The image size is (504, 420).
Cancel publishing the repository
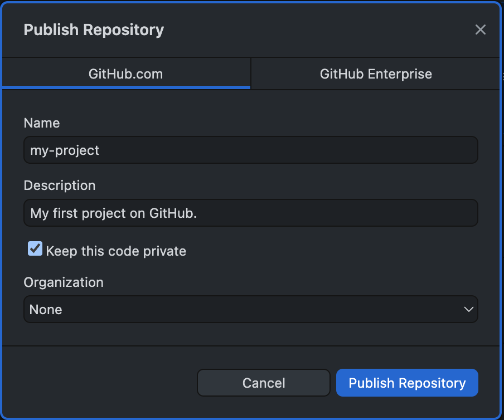click(264, 383)
